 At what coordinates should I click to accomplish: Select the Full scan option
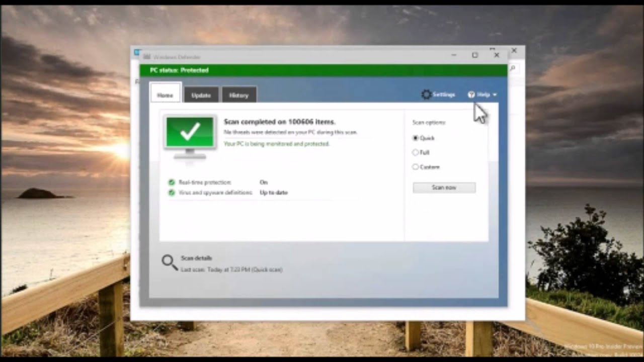416,152
